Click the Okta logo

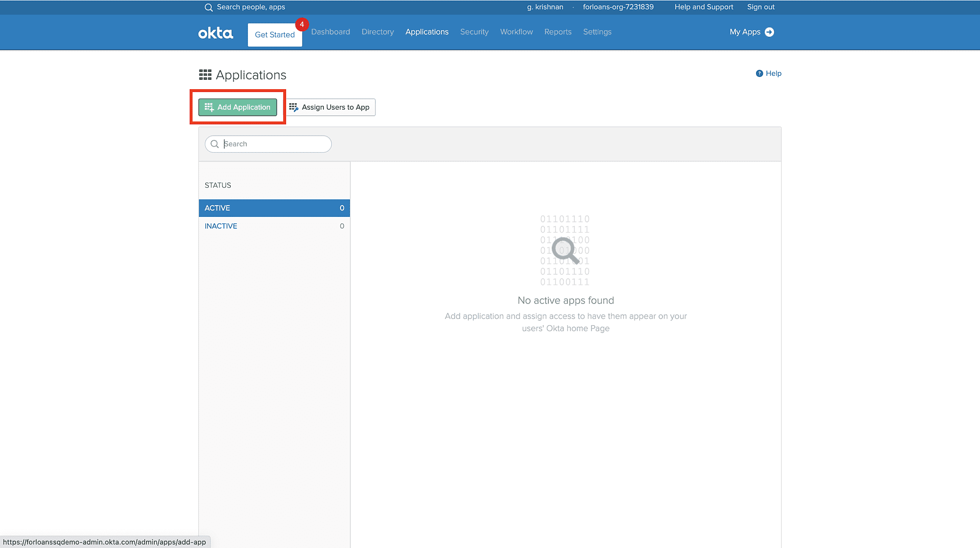(x=216, y=33)
